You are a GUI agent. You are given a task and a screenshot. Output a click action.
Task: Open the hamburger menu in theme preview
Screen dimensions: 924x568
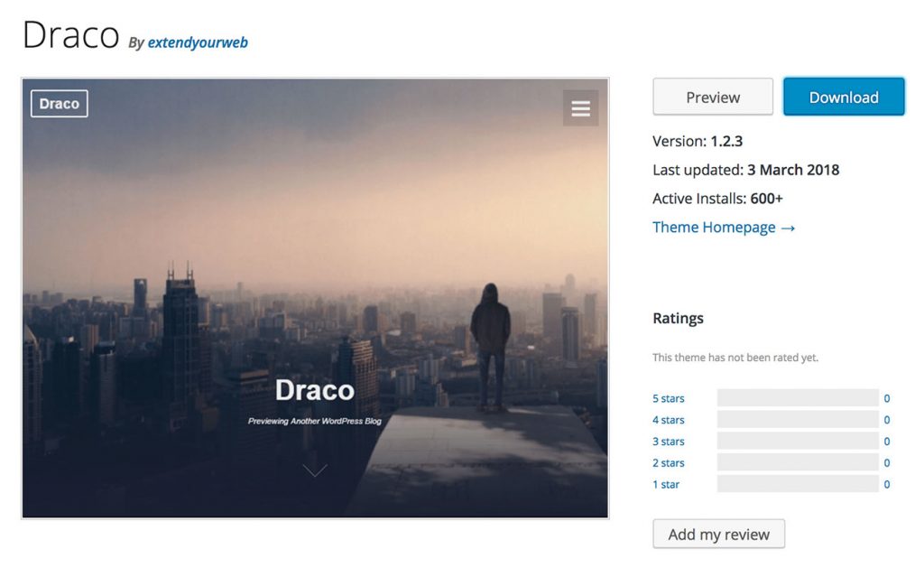click(x=580, y=108)
